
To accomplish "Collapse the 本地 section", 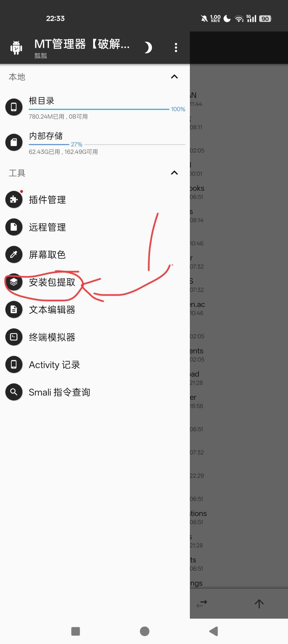I will [174, 77].
